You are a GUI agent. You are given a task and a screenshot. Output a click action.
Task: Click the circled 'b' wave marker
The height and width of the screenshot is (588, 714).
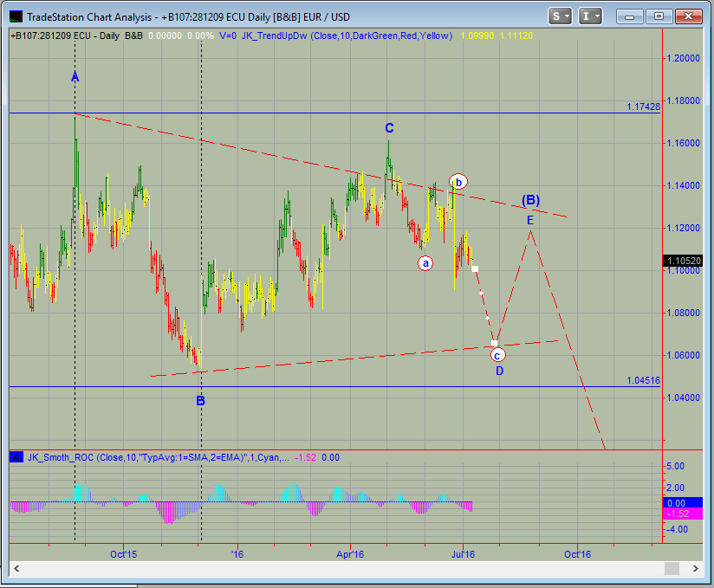pos(458,181)
